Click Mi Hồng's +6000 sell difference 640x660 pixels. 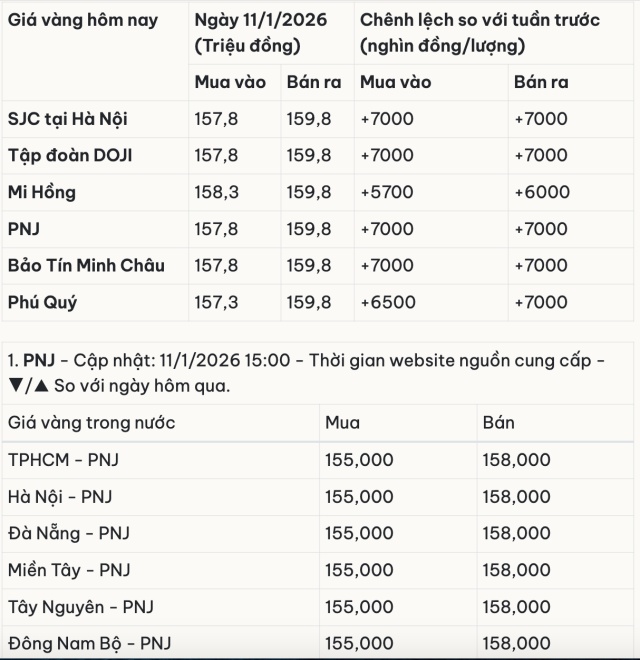tap(541, 192)
